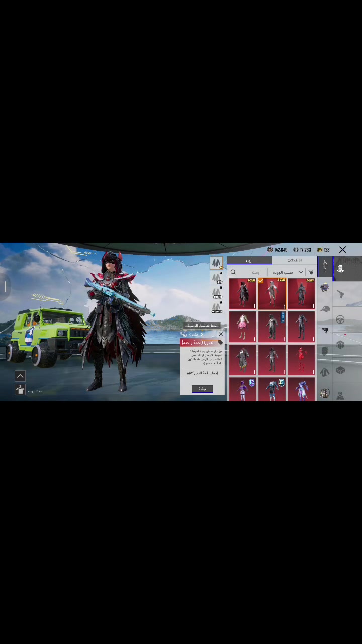The height and width of the screenshot is (644, 362).
Task: Click the filter funnel icon
Action: (x=311, y=272)
